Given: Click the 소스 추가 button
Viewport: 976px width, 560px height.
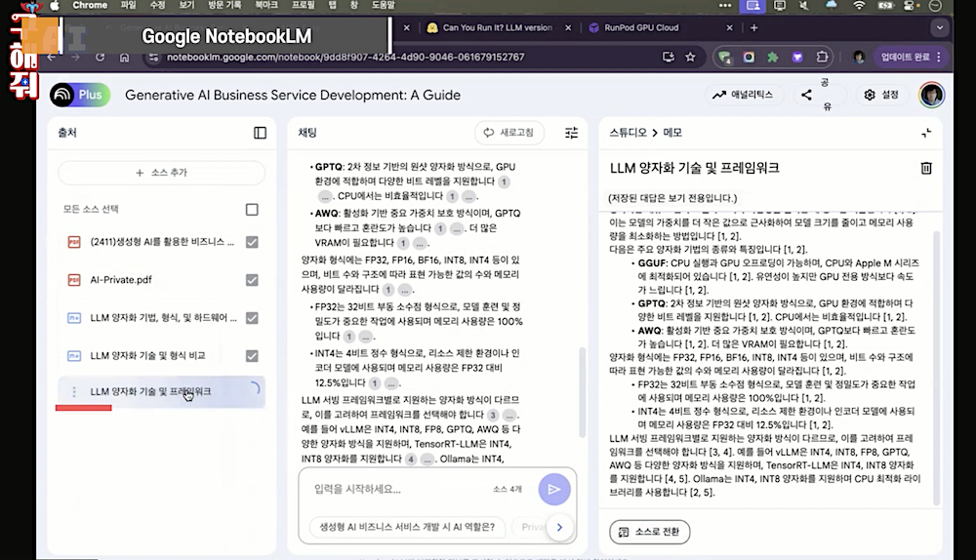Looking at the screenshot, I should click(x=161, y=173).
